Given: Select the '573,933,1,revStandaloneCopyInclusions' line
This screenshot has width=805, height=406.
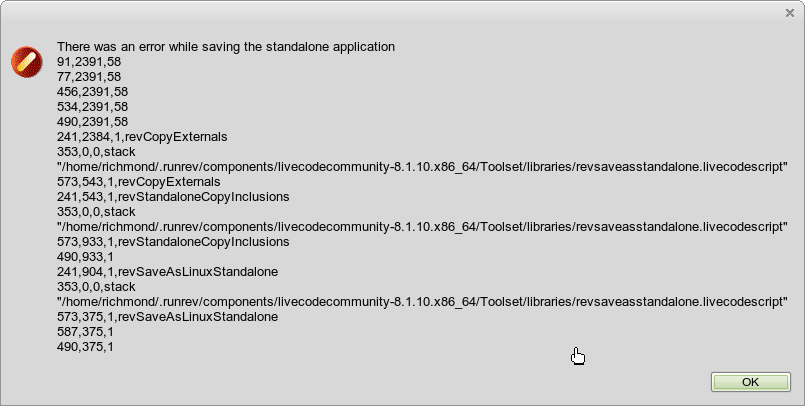Looking at the screenshot, I should pos(173,242).
